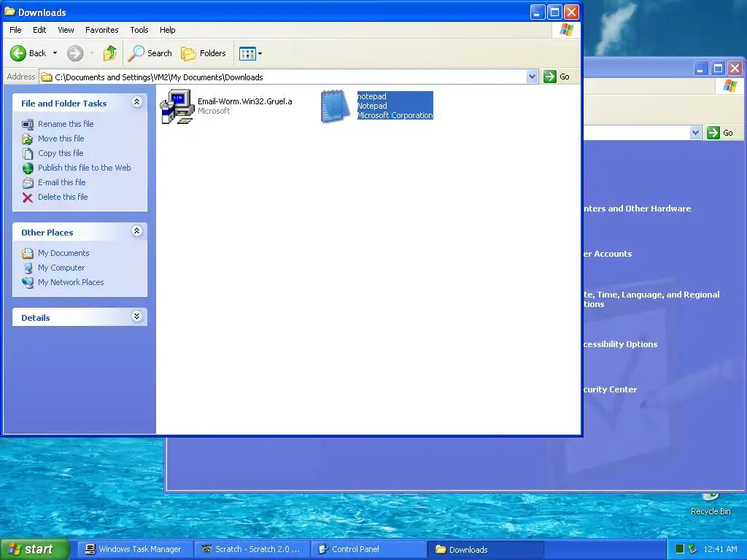Viewport: 747px width, 560px height.
Task: Click Move this file link
Action: (61, 139)
